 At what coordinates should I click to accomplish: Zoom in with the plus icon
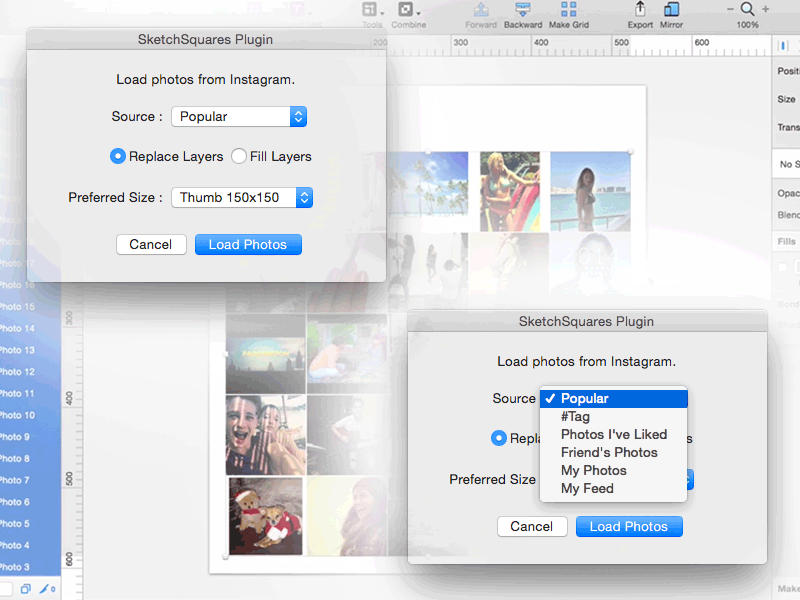pos(765,9)
